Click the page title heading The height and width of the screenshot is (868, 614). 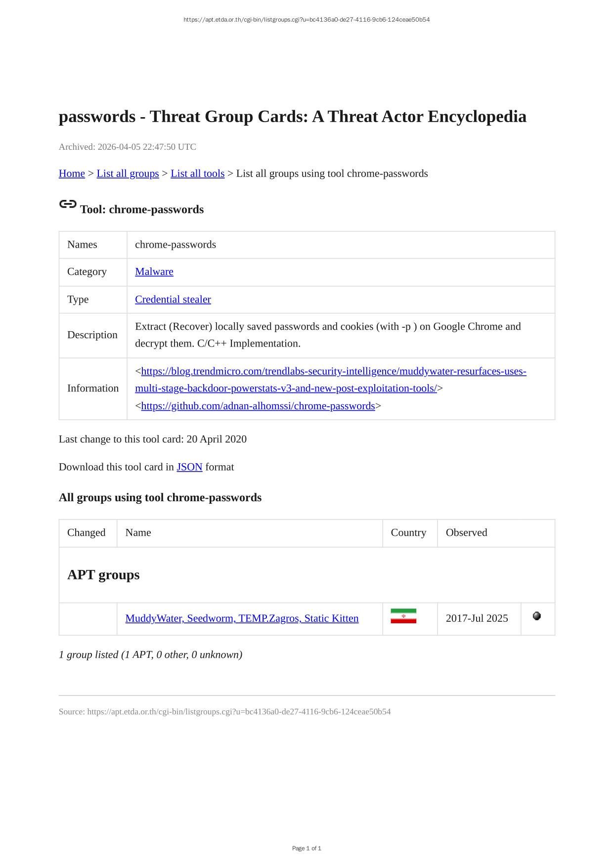coord(292,117)
